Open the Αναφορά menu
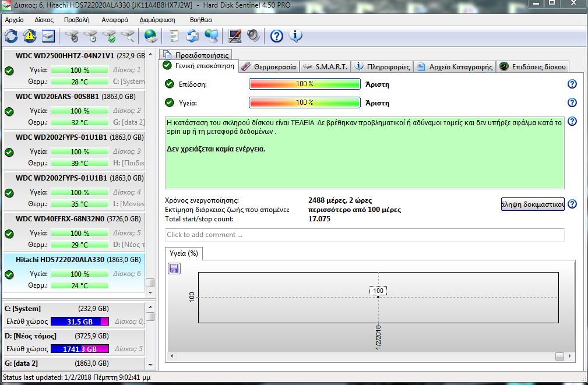The width and height of the screenshot is (588, 385). coord(115,20)
